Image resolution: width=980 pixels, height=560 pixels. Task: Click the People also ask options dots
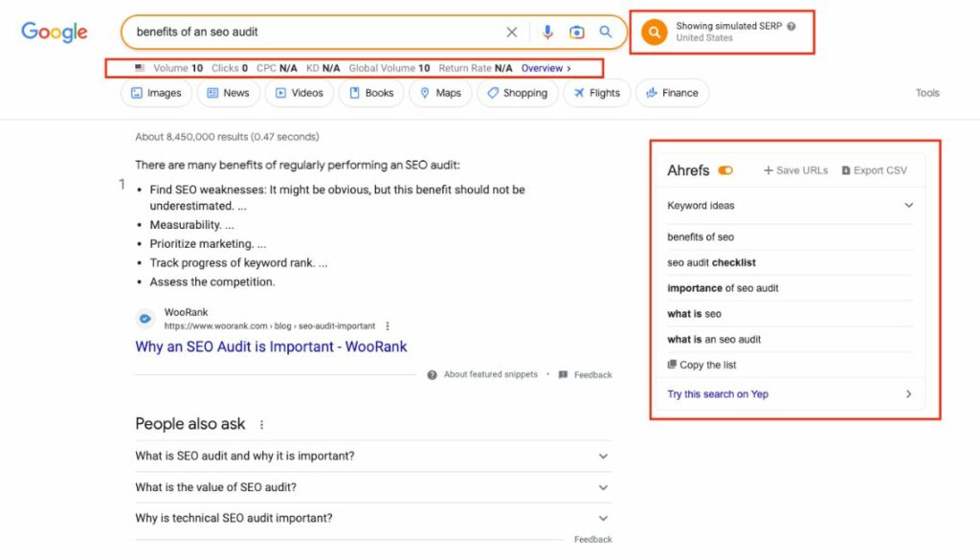point(261,425)
